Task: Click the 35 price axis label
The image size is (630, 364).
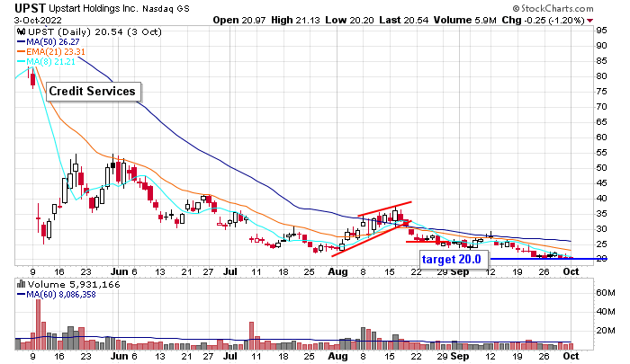Action: click(601, 214)
